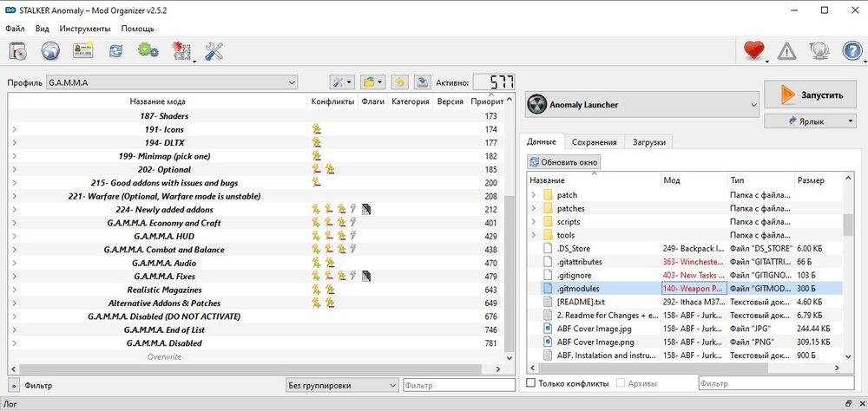Sort data by Мод column header
The image size is (868, 411).
click(694, 180)
